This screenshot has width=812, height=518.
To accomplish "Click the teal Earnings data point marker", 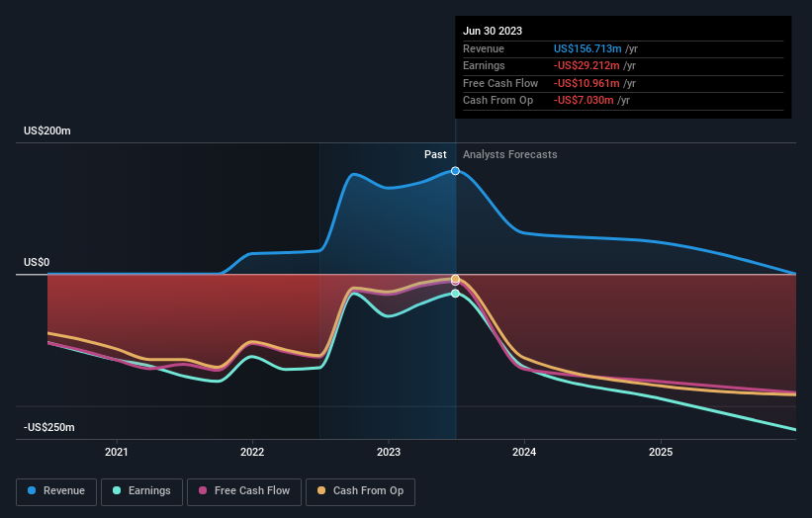I will [455, 294].
